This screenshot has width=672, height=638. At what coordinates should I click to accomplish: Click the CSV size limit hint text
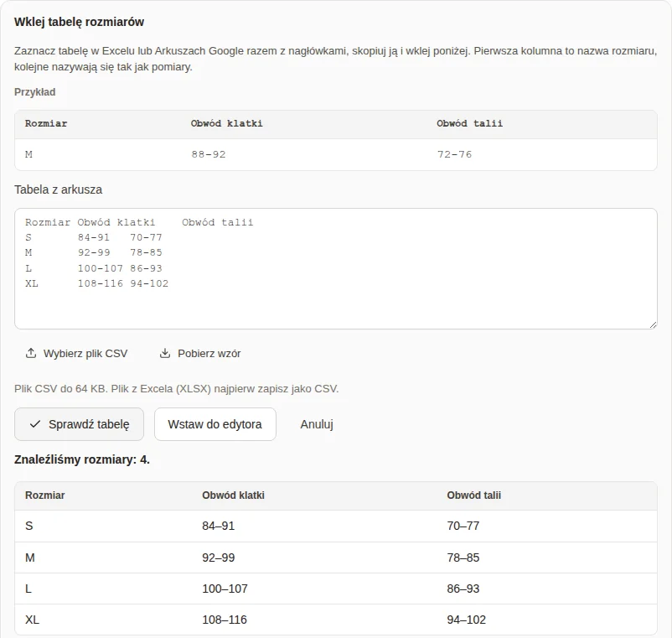point(177,389)
